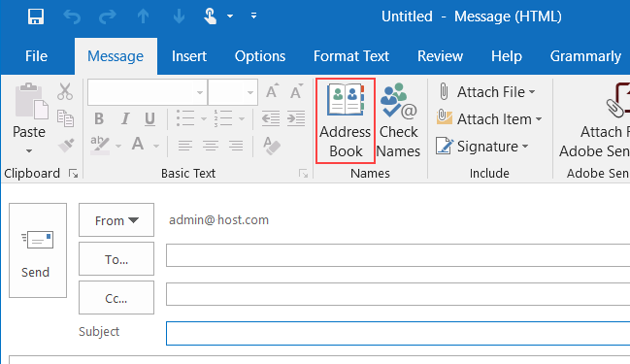Viewport: 630px width, 364px height.
Task: Click the Copy icon in Clipboard group
Action: 65,118
